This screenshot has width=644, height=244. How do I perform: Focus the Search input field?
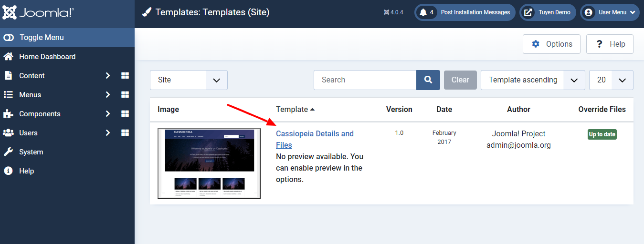coord(365,80)
